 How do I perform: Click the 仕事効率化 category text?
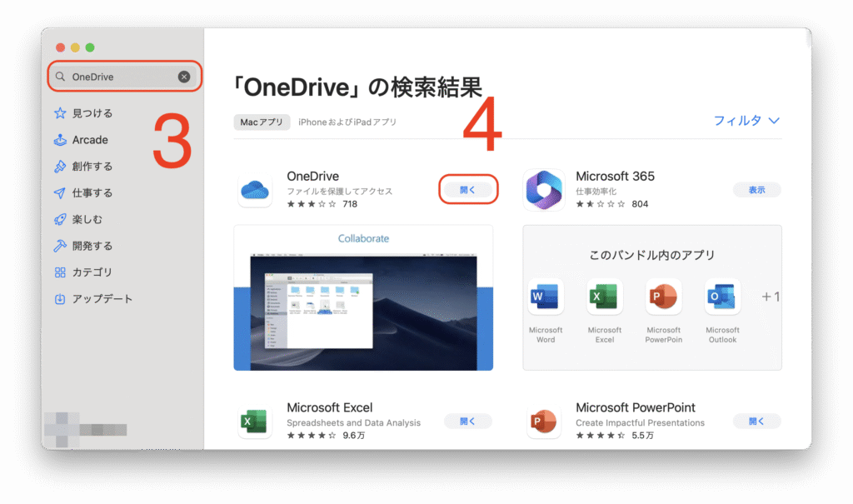click(x=596, y=191)
